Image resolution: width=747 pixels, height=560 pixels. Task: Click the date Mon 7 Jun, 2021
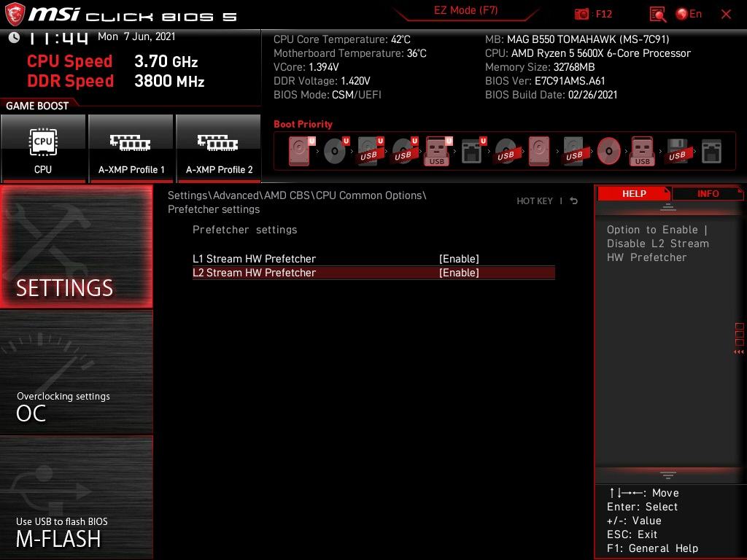(136, 36)
